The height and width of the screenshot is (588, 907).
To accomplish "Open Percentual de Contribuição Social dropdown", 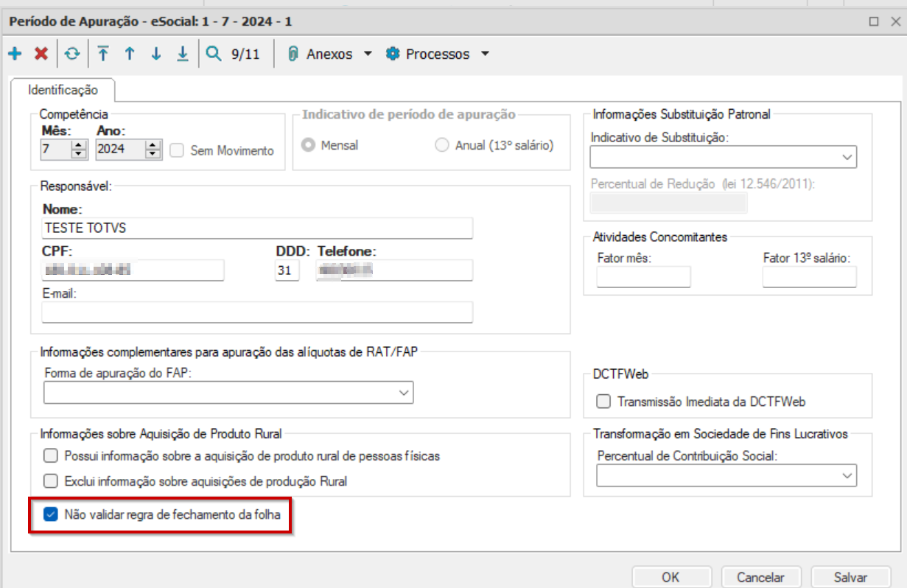I will [849, 476].
